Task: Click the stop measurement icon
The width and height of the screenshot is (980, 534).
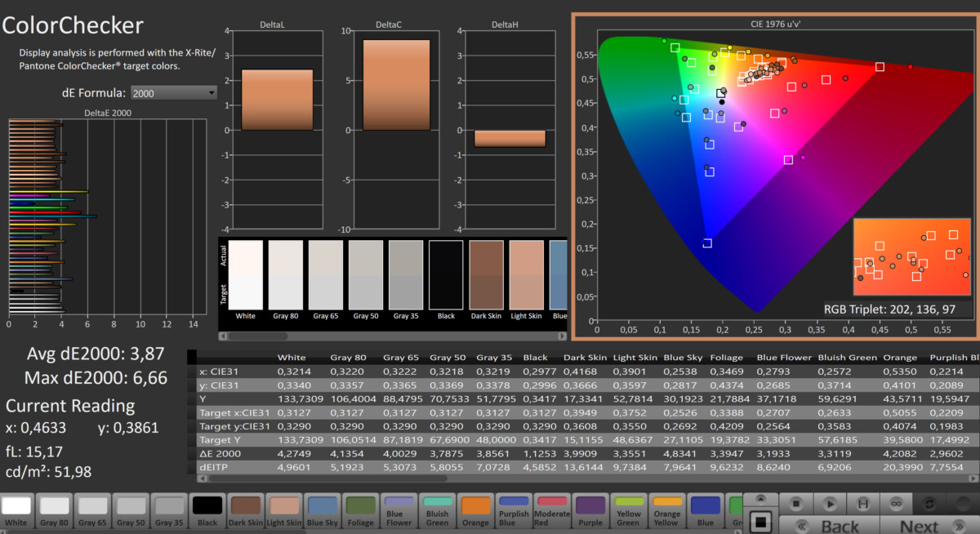Action: 797,504
